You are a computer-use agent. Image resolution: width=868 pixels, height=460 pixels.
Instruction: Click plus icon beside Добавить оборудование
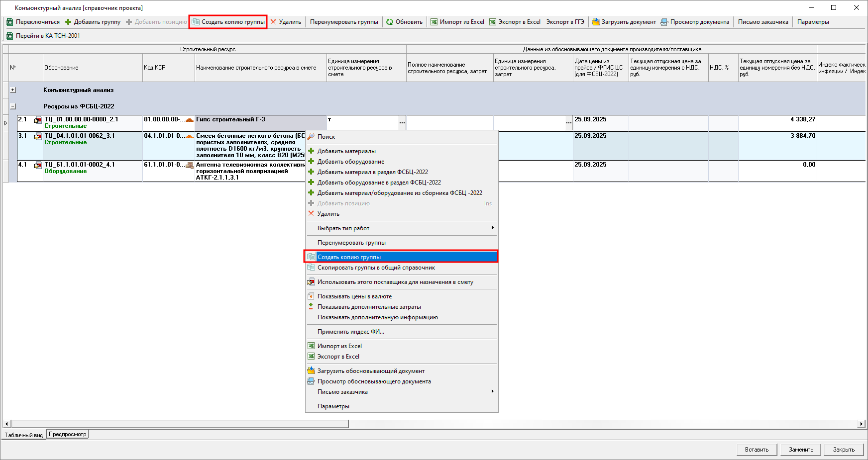(x=311, y=161)
